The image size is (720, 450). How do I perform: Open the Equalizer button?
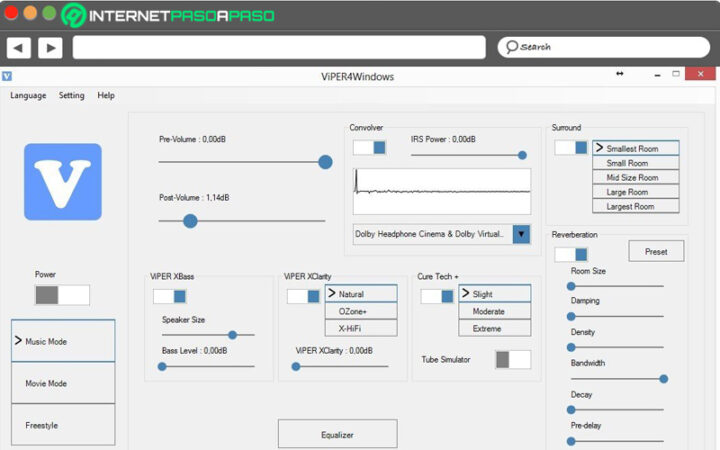pos(337,435)
